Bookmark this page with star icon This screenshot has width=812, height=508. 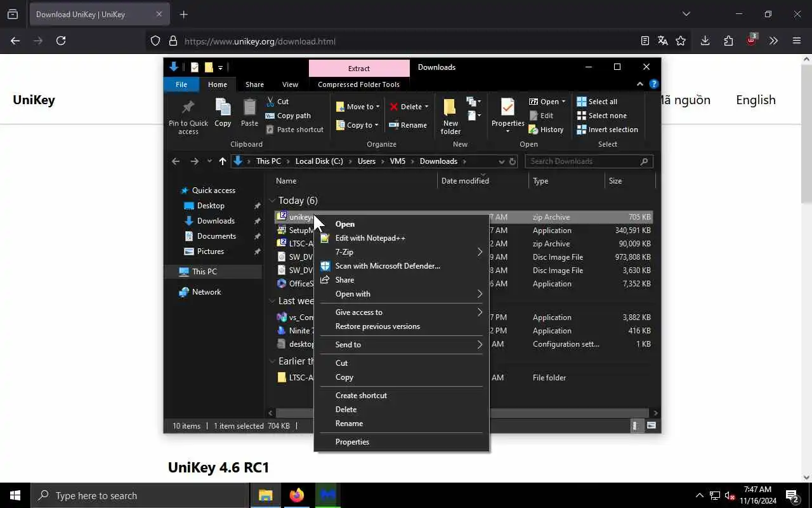pyautogui.click(x=681, y=41)
